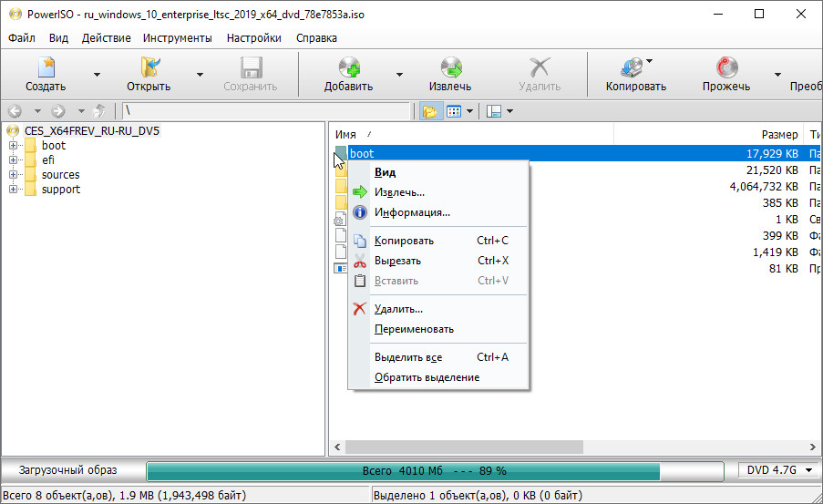Expand the efi folder tree node
The height and width of the screenshot is (504, 823).
(x=14, y=160)
